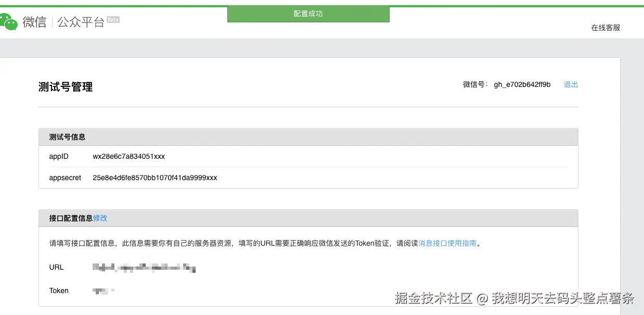Select the appsecret value text
644x315 pixels.
pos(155,178)
